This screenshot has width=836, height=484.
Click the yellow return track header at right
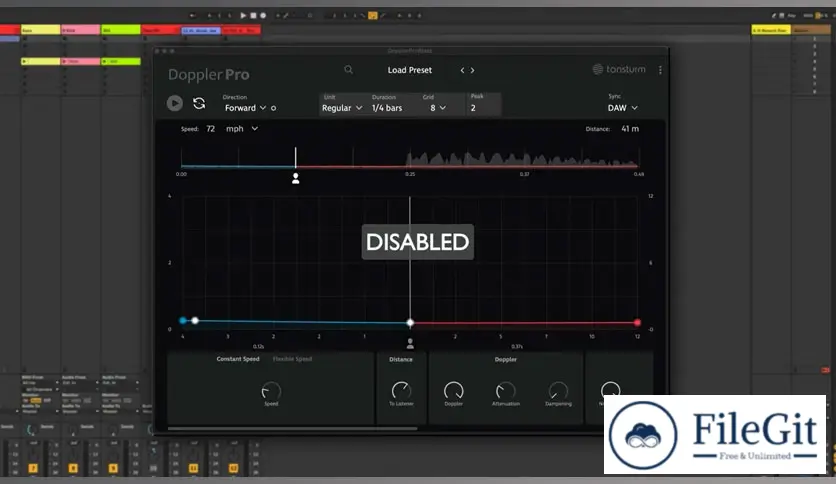click(x=771, y=30)
